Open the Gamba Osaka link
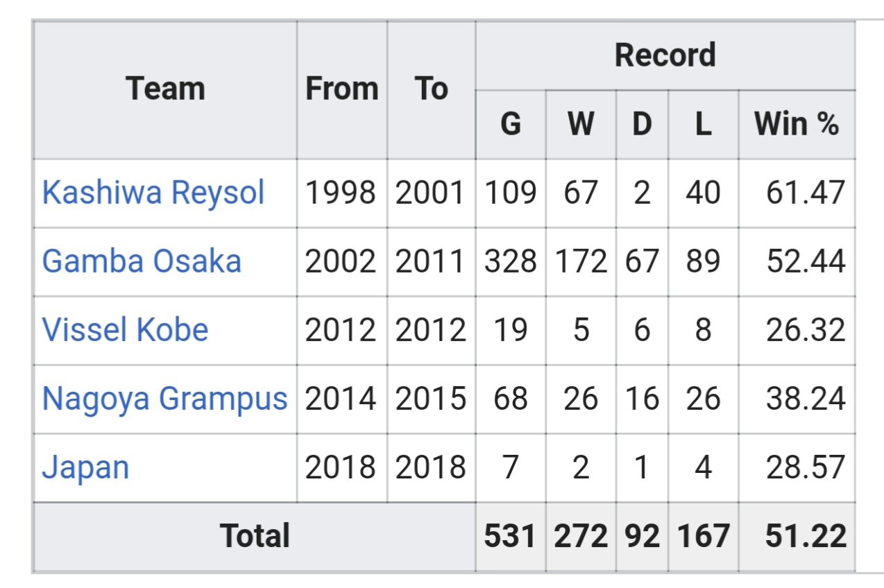 coord(142,261)
